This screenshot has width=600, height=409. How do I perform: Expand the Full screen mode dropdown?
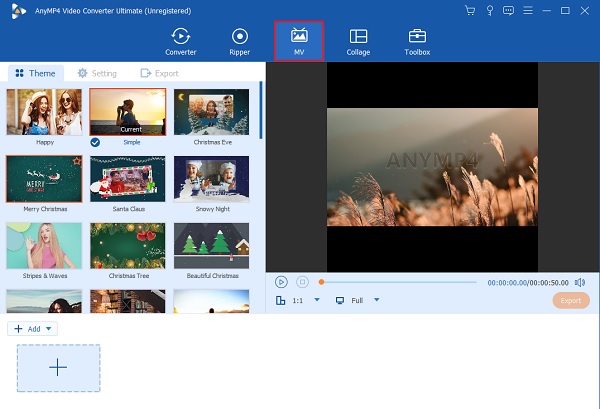377,300
